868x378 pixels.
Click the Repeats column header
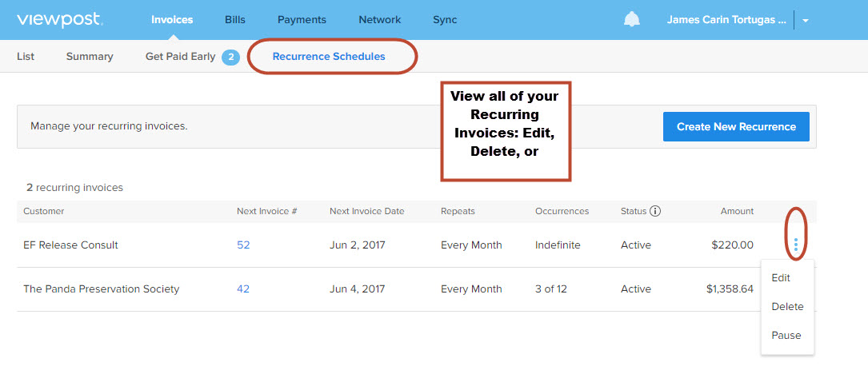(x=458, y=211)
